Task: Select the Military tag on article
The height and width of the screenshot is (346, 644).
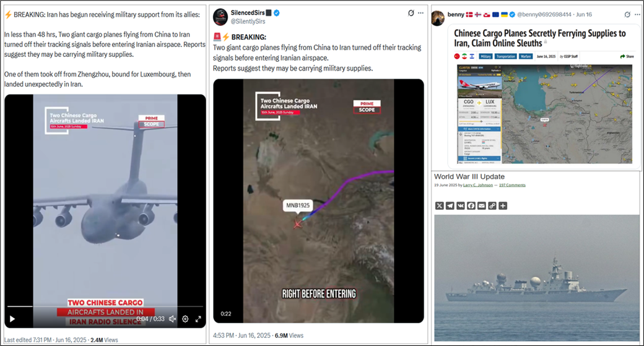Action: [485, 56]
